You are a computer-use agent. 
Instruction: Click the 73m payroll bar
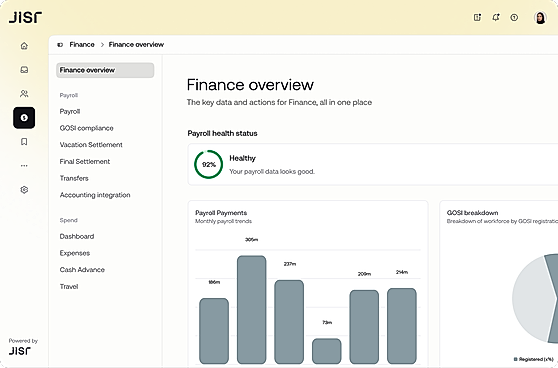(327, 351)
